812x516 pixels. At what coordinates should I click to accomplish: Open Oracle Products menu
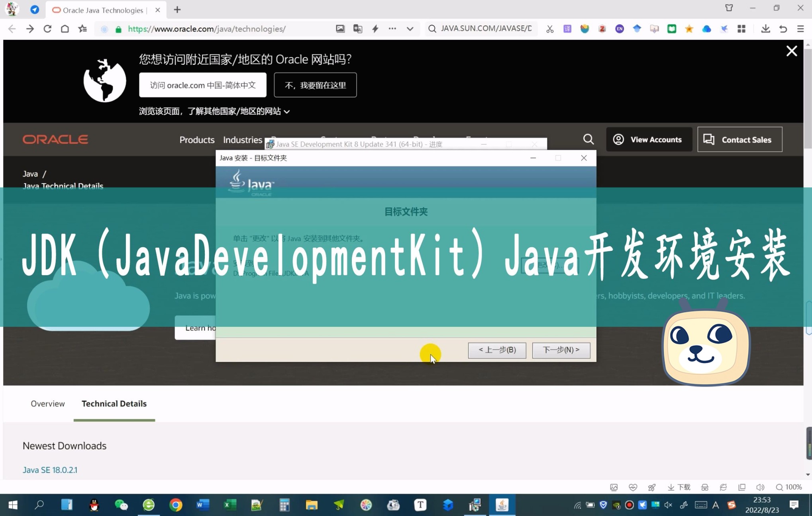[196, 139]
